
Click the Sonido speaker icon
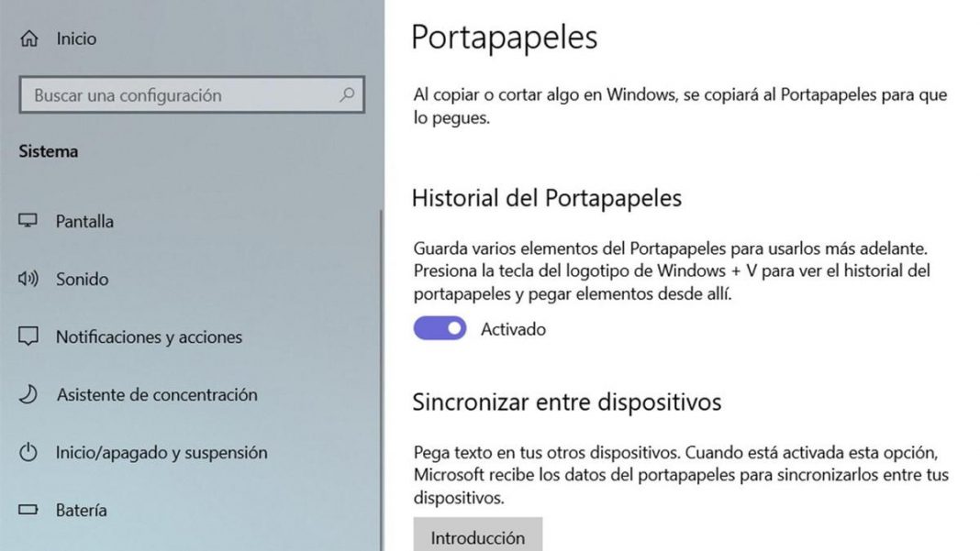[28, 279]
